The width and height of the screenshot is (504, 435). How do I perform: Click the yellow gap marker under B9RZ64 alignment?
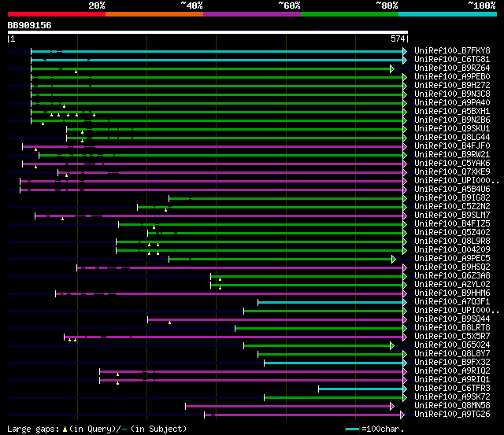(x=76, y=72)
